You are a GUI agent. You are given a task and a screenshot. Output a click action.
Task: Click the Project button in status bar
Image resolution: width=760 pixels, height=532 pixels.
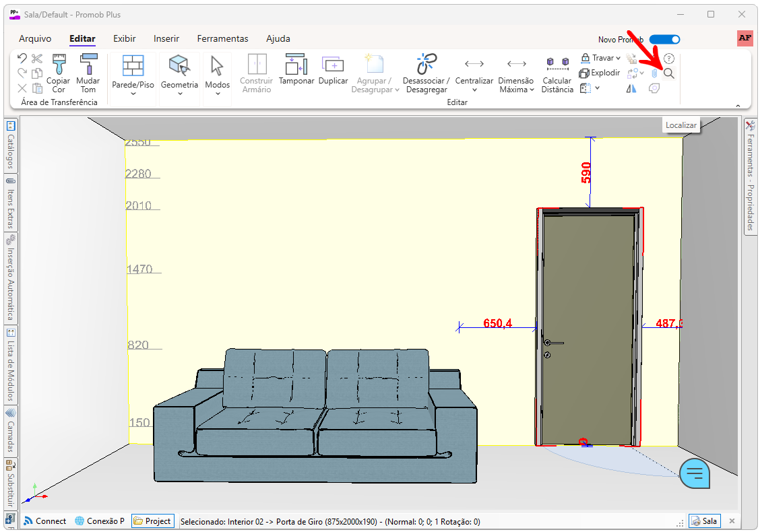[x=153, y=521]
